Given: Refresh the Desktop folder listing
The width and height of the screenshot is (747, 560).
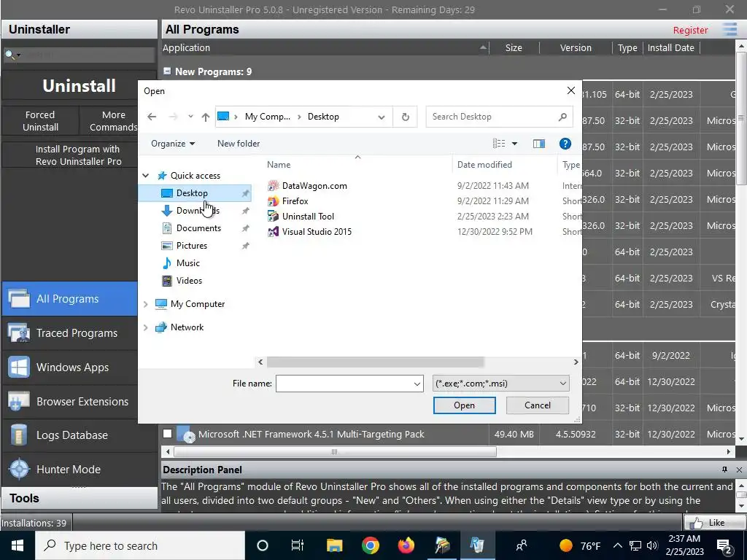Looking at the screenshot, I should point(406,117).
